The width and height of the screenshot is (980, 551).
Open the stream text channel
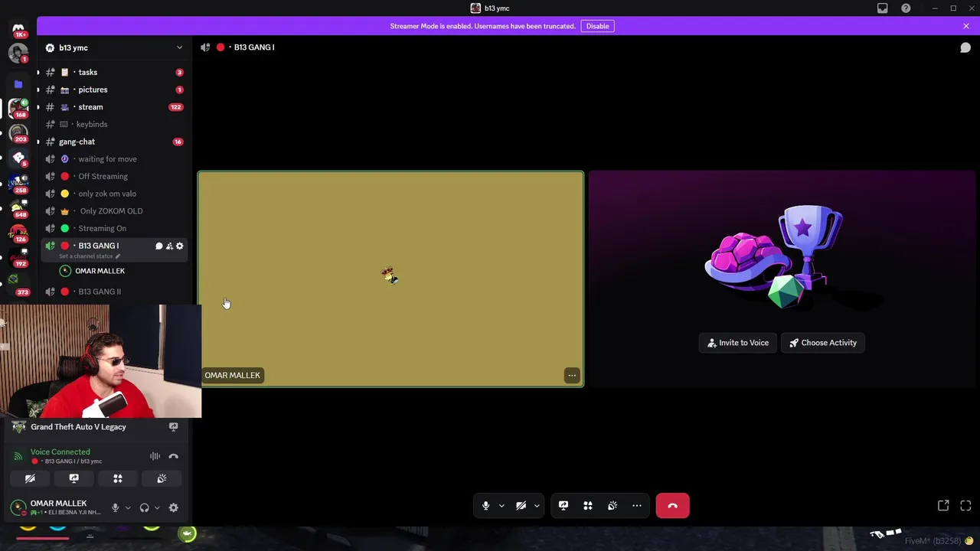(114, 107)
